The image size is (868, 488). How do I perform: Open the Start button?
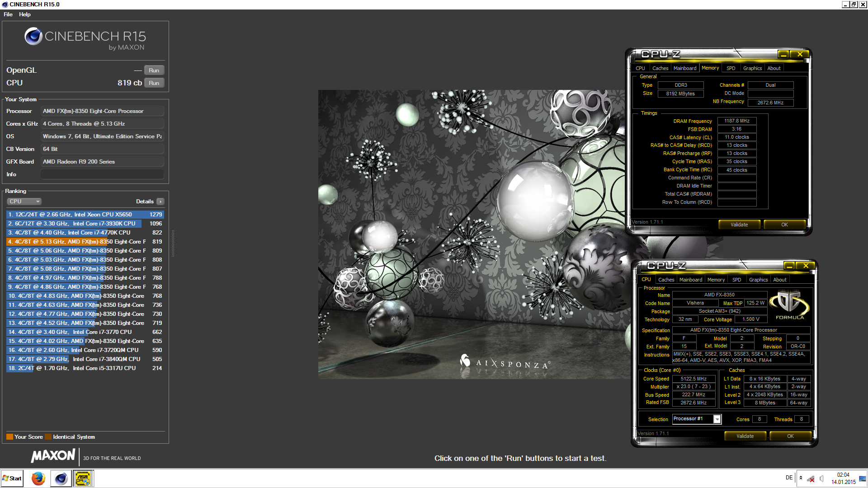(x=12, y=478)
